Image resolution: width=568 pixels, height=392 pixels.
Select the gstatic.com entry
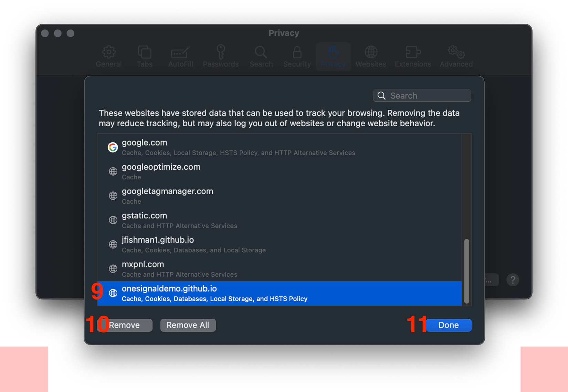click(279, 220)
